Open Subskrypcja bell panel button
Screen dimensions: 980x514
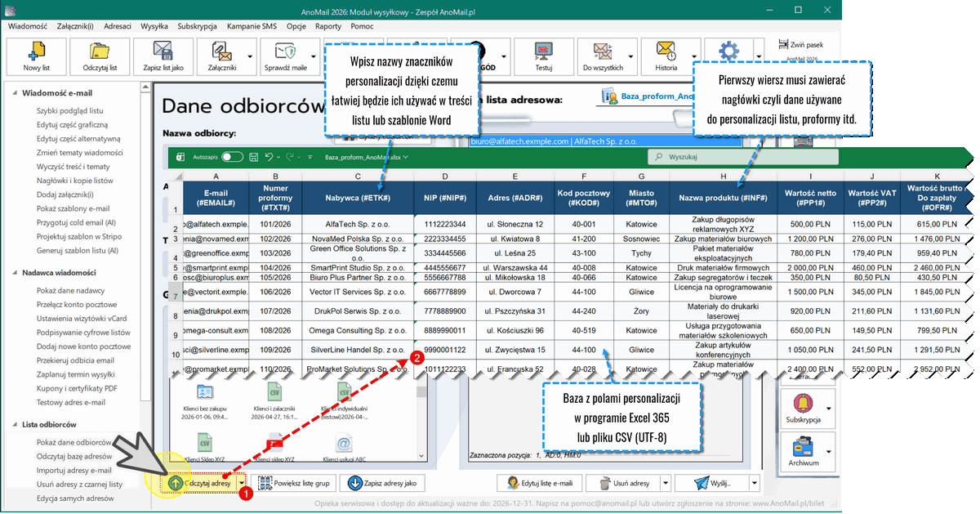pyautogui.click(x=803, y=407)
